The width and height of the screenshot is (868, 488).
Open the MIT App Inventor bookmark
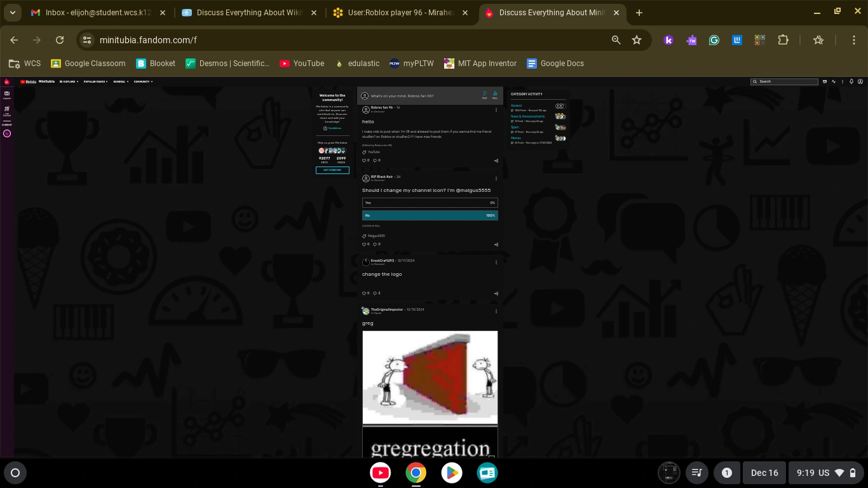point(480,64)
